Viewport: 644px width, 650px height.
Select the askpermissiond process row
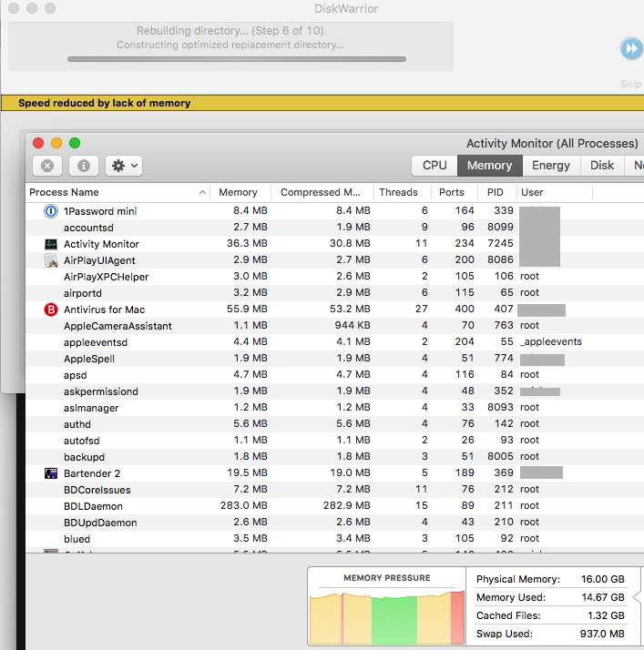pyautogui.click(x=334, y=391)
